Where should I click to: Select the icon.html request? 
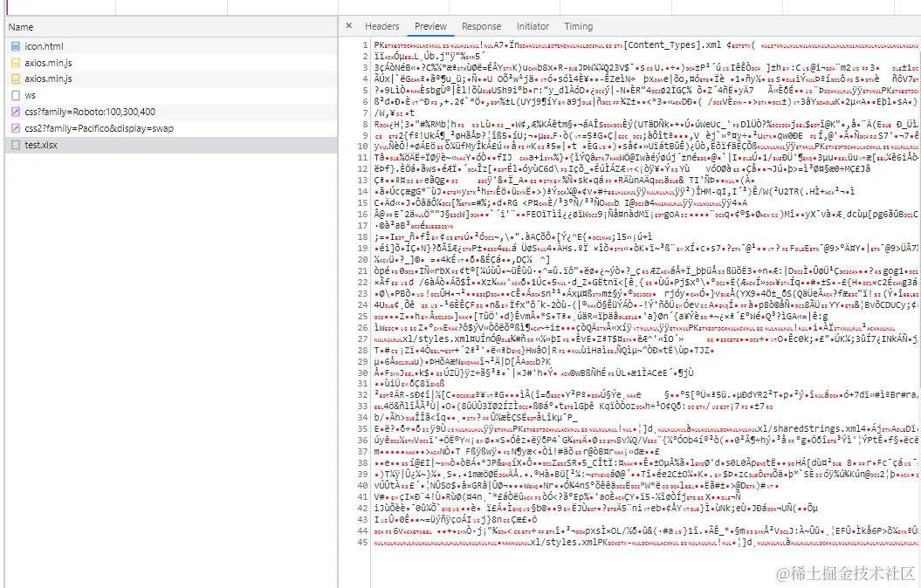click(x=171, y=45)
